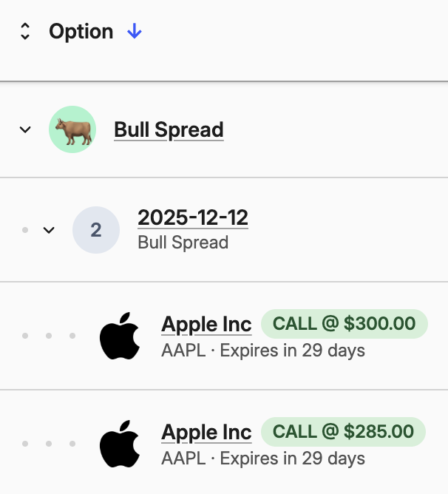The image size is (448, 494).
Task: Click the CALL @ $285.00 badge
Action: coord(344,432)
